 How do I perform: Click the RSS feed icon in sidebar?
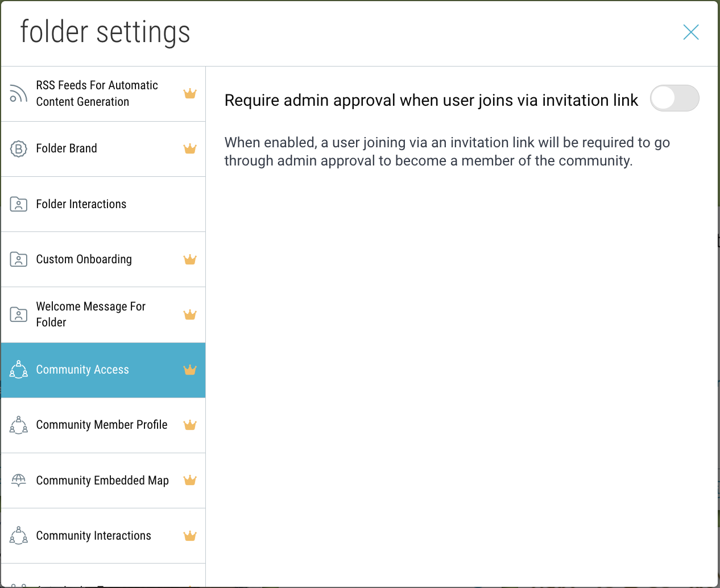pos(18,94)
